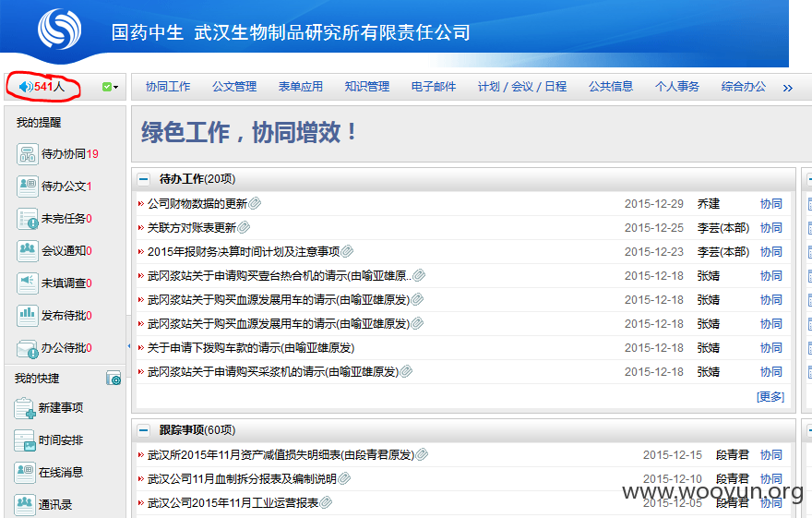Click the 待办公文 reminder icon
Viewport: 812px width, 518px height.
pos(27,187)
